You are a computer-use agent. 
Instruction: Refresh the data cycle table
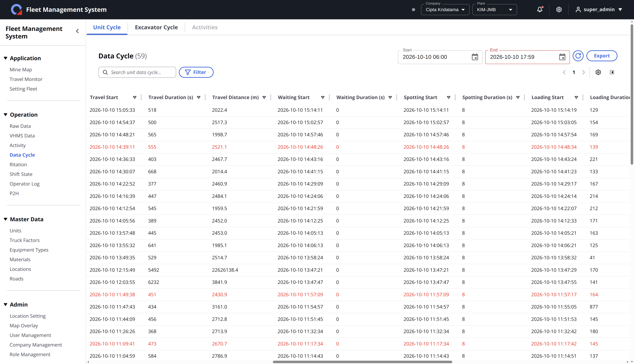(578, 56)
